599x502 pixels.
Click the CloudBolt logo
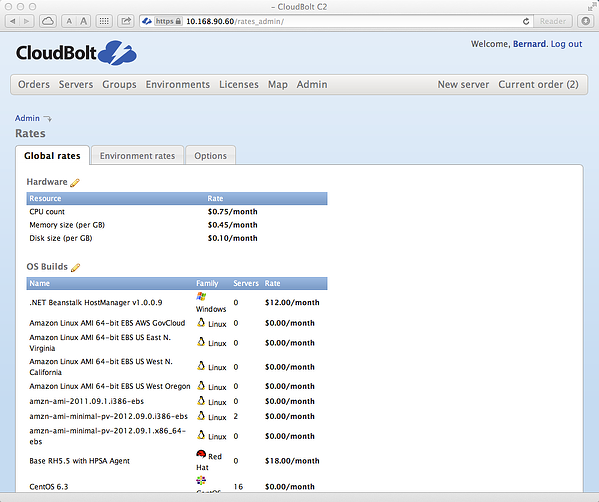76,53
